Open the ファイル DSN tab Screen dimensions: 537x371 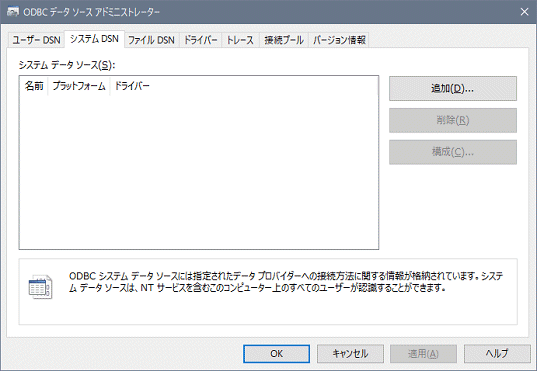coord(151,40)
